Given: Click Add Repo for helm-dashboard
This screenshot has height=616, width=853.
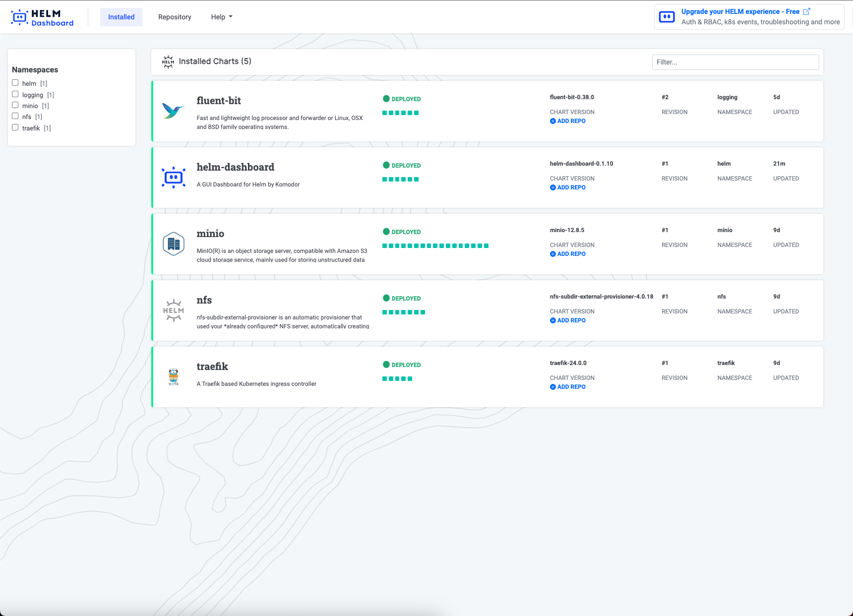Looking at the screenshot, I should (568, 187).
